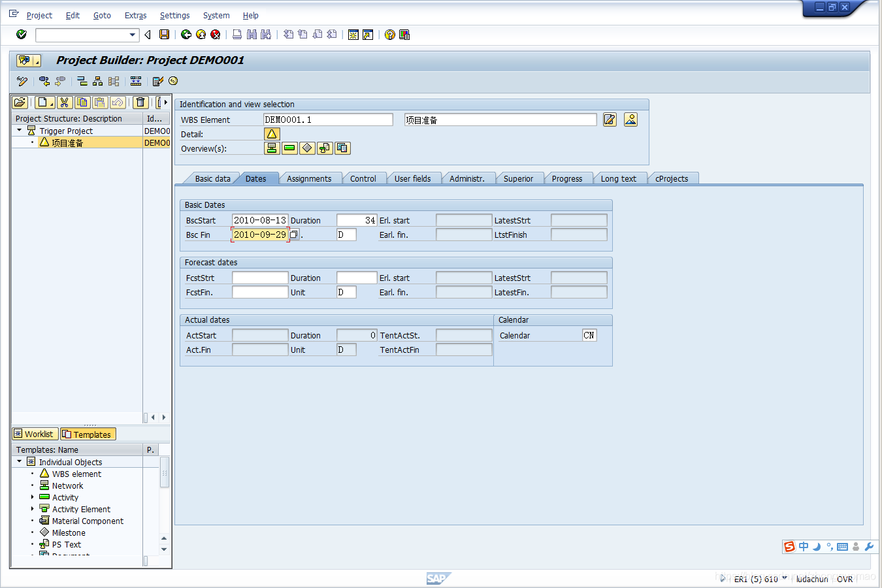Click the Create new session icon
Screen dimensions: 882x588
(353, 35)
